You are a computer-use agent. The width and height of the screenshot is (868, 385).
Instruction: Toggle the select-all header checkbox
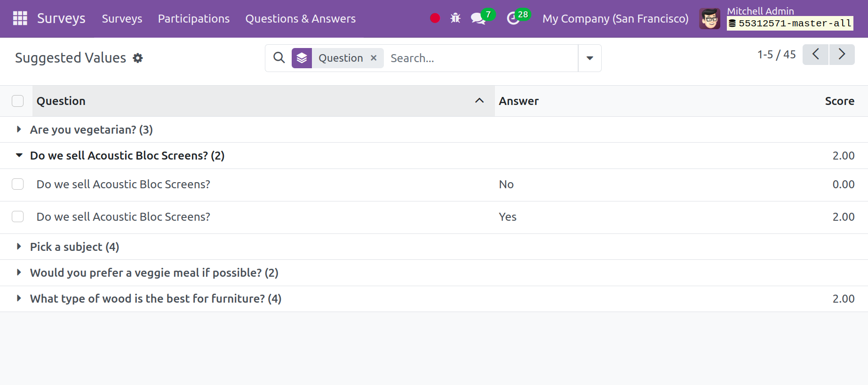18,101
